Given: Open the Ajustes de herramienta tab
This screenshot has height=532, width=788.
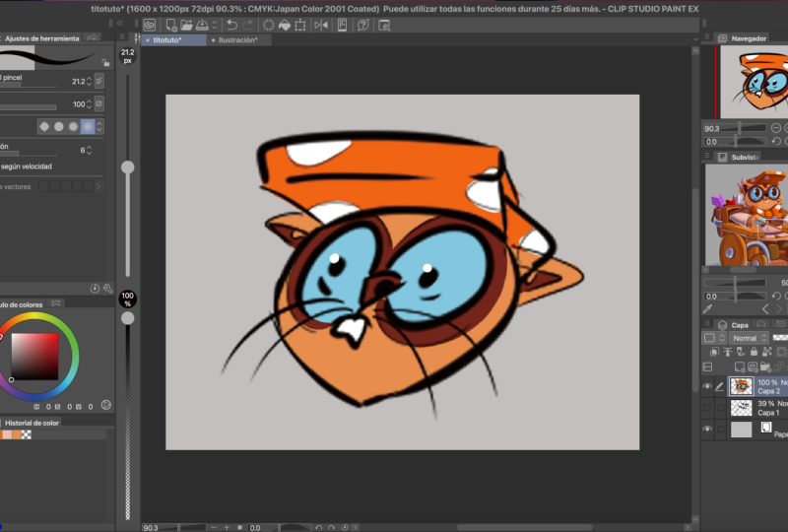Looking at the screenshot, I should pos(42,38).
